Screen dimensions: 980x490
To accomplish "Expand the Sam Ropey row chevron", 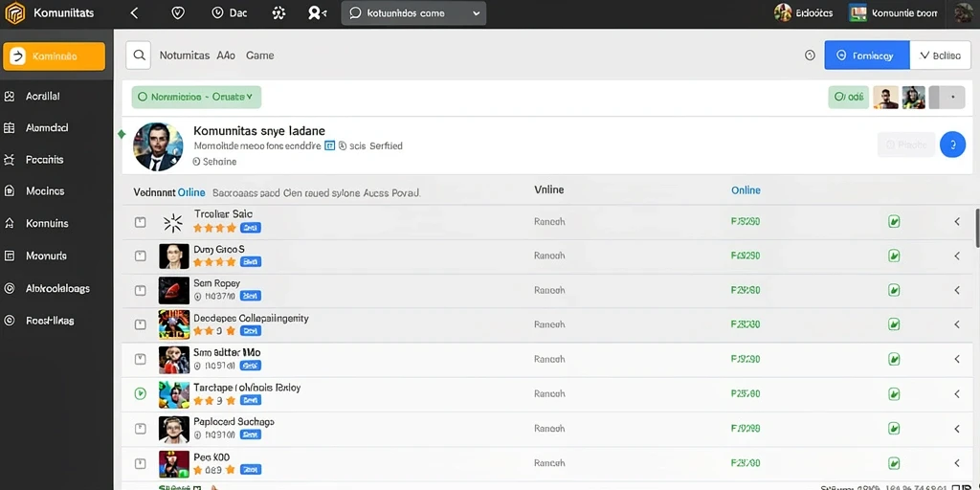I will [x=957, y=290].
